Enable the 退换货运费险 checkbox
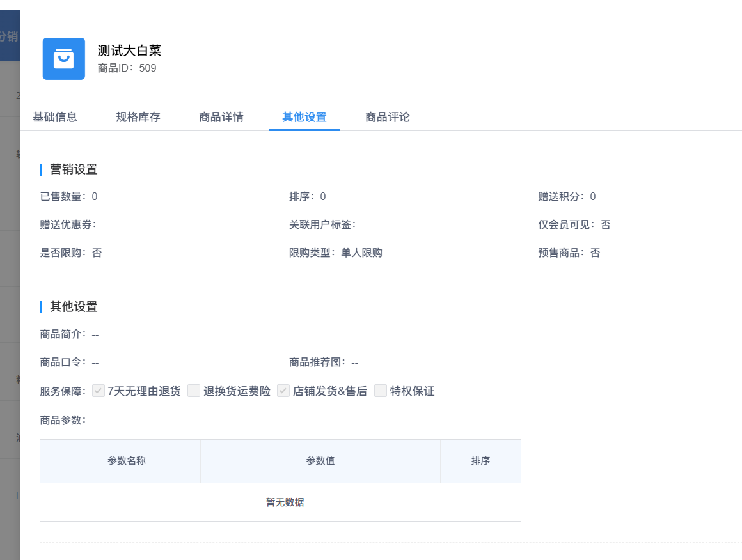 (x=194, y=391)
